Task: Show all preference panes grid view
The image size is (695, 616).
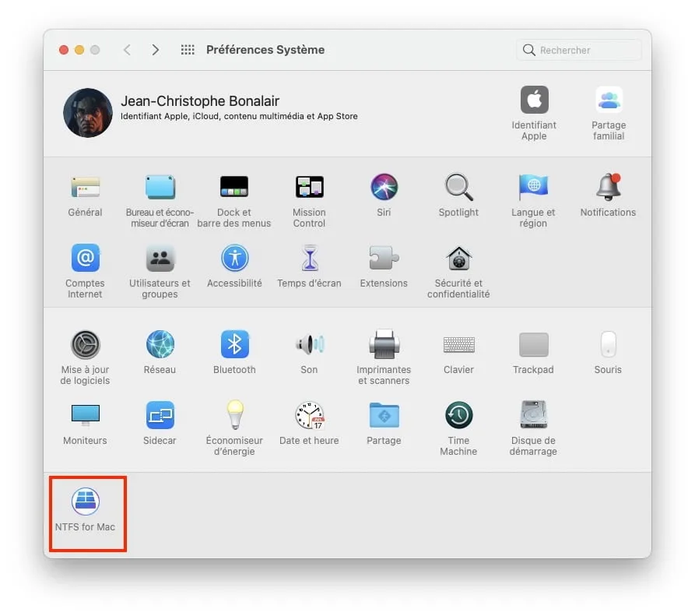Action: point(187,49)
